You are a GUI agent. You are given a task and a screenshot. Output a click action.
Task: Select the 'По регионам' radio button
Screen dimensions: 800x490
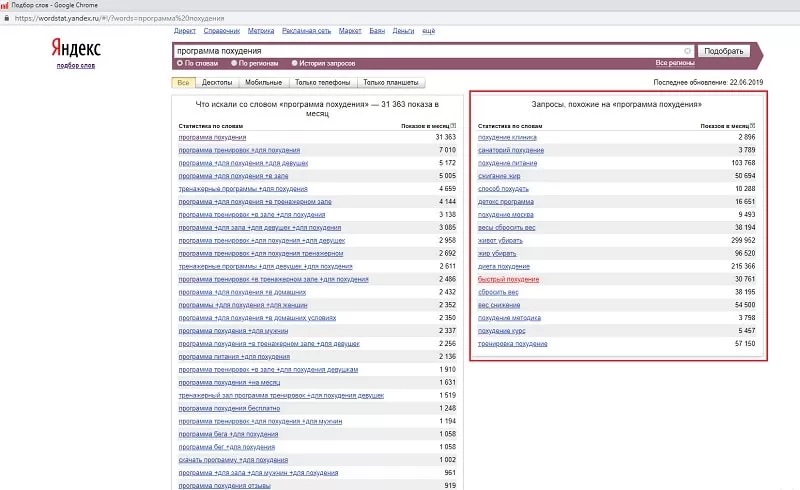click(x=234, y=63)
